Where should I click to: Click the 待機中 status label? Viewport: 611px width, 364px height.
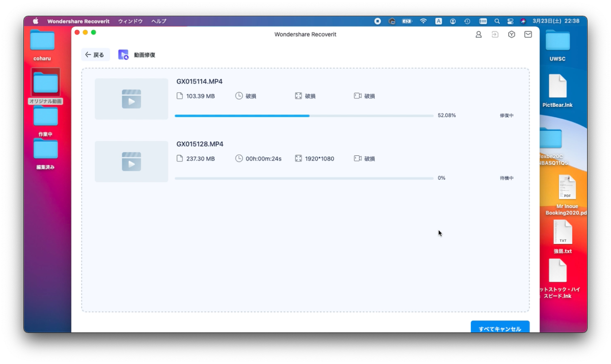507,178
